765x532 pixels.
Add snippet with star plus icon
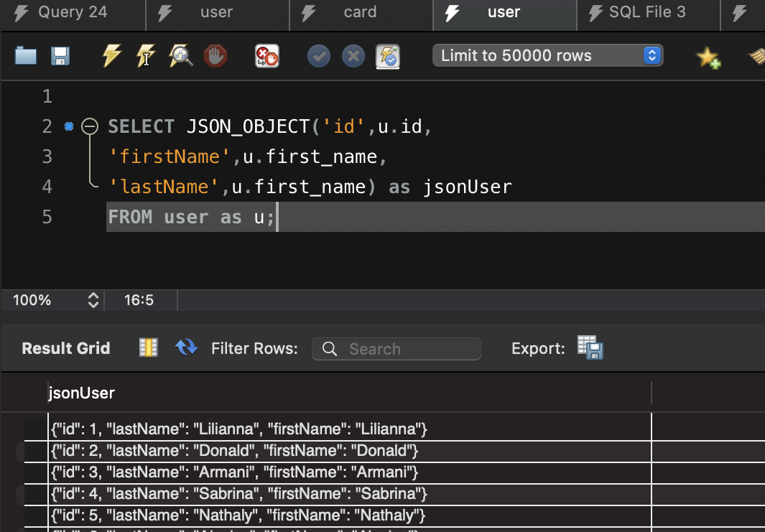[708, 57]
